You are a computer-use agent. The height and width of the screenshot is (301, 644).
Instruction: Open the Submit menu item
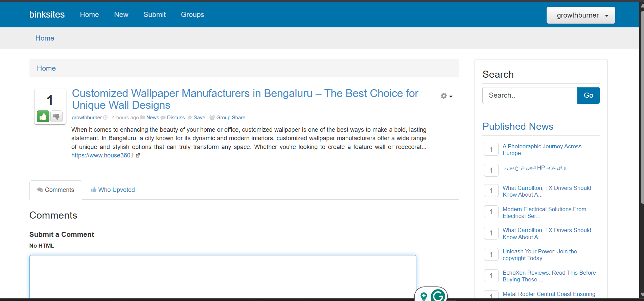click(155, 15)
